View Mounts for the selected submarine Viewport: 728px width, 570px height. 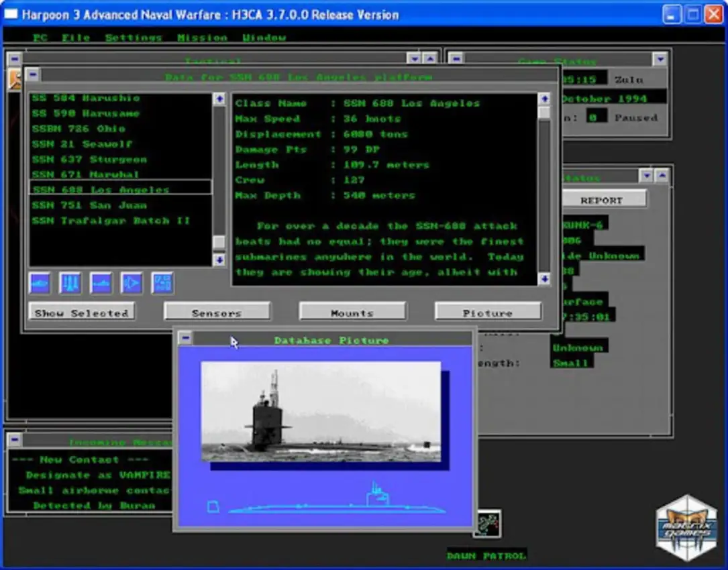pyautogui.click(x=352, y=311)
